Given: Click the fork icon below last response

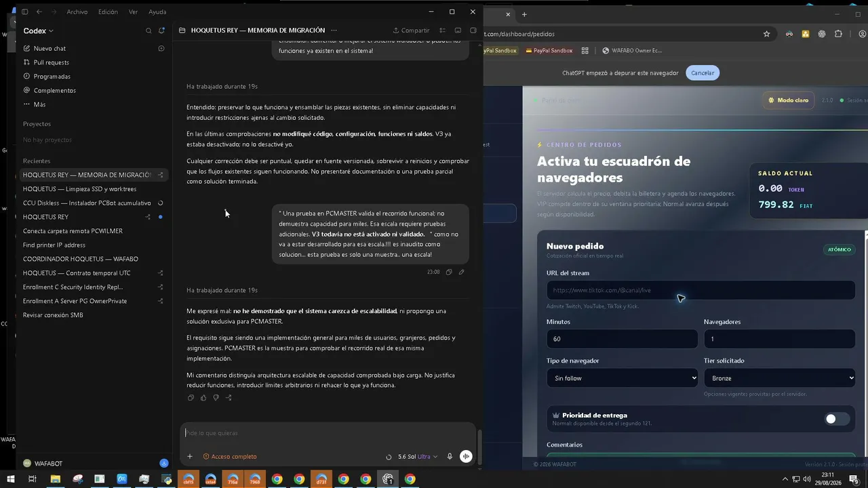Looking at the screenshot, I should tap(229, 398).
